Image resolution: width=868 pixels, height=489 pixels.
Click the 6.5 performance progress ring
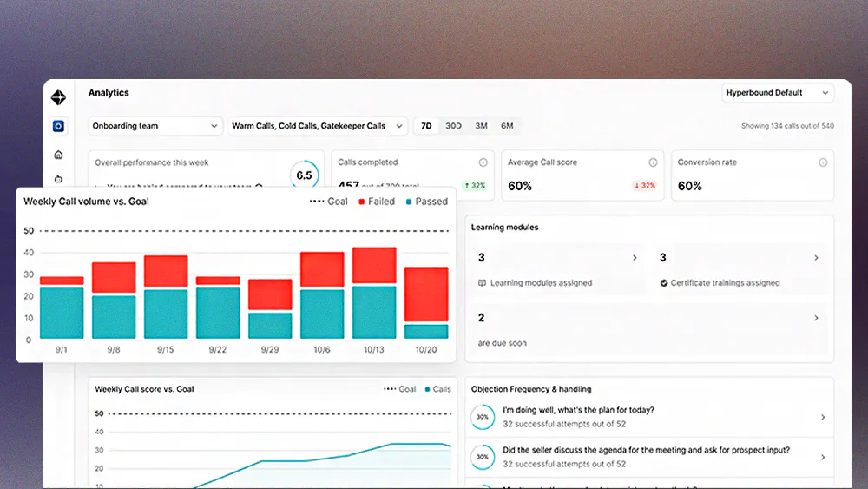304,175
